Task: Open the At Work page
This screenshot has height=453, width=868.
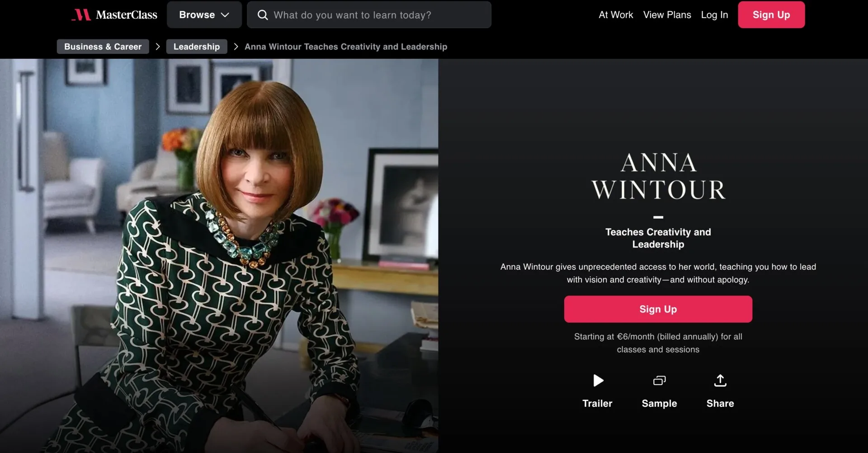Action: point(616,15)
